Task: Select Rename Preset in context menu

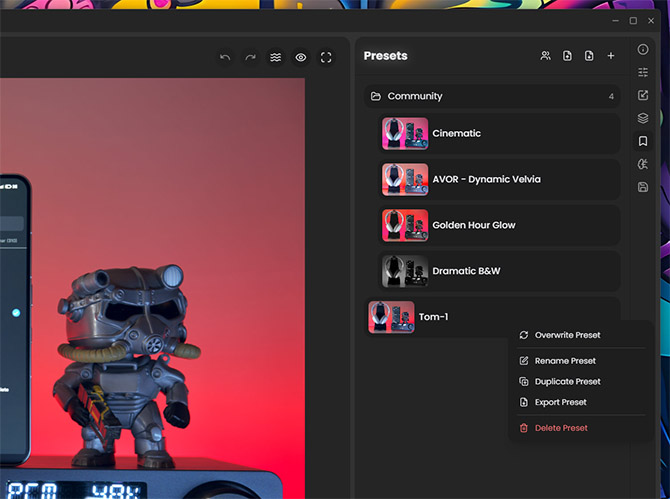Action: point(564,361)
